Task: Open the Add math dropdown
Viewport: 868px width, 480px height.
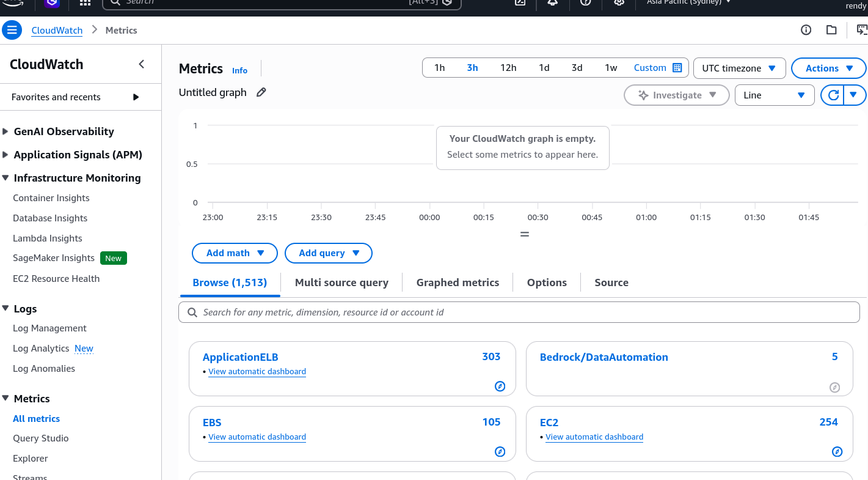Action: coord(235,253)
